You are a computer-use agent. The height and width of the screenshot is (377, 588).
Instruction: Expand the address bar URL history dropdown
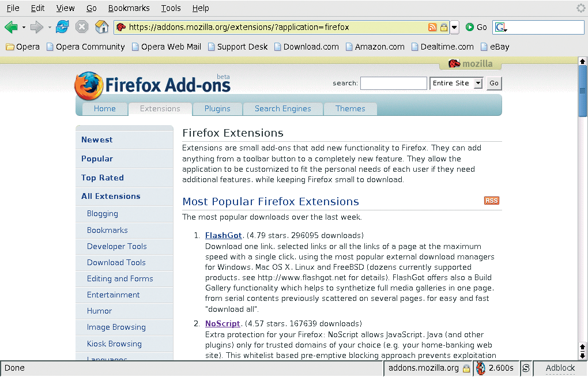(x=454, y=28)
